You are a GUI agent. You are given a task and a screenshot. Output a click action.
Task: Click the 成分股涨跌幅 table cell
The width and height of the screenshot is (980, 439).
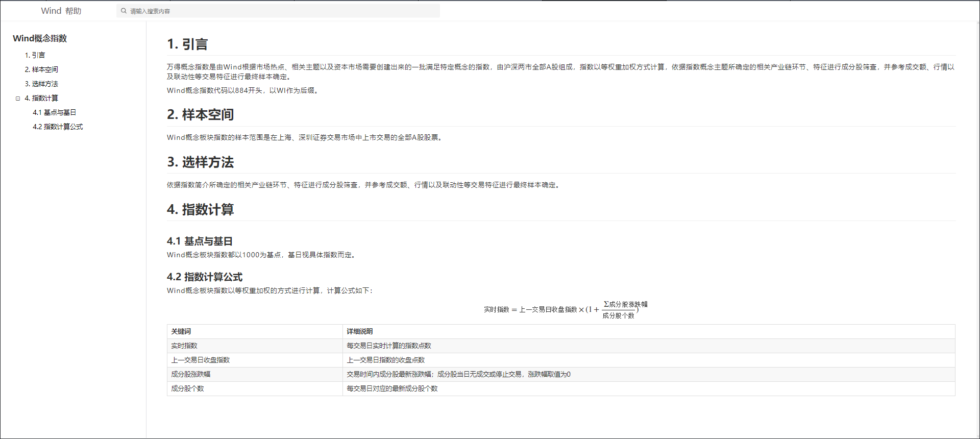(x=255, y=374)
